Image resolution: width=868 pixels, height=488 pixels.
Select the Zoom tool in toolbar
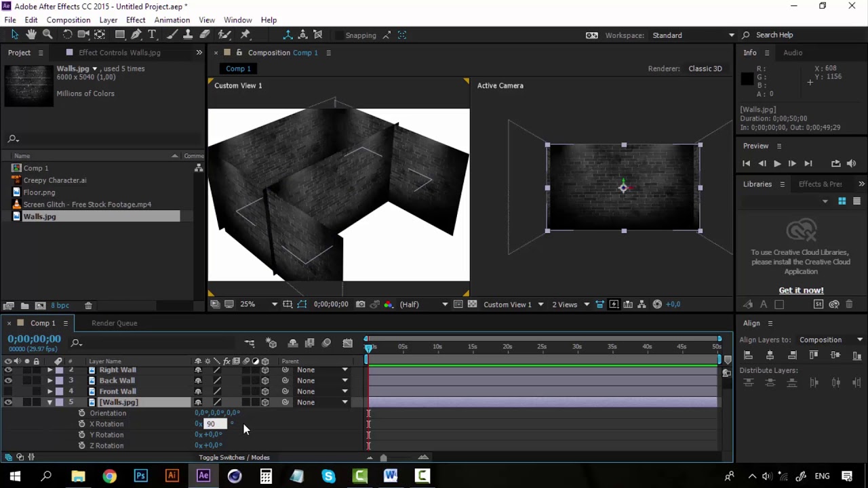tap(47, 35)
